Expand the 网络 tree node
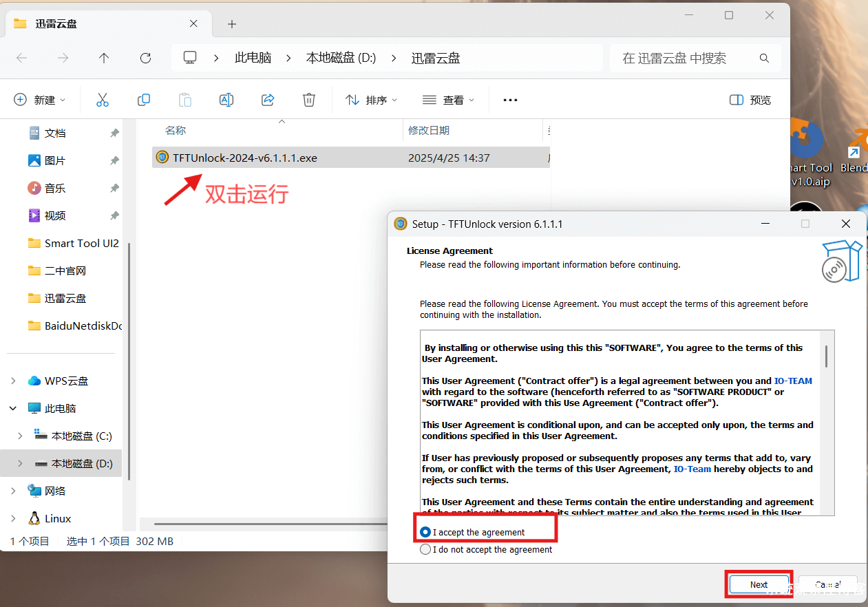The image size is (868, 607). pos(13,491)
